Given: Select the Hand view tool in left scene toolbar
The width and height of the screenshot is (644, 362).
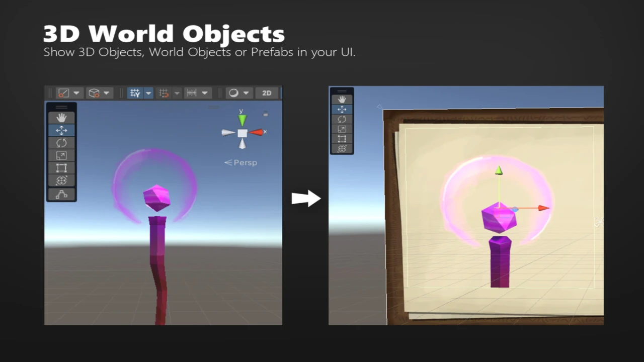Looking at the screenshot, I should (61, 118).
